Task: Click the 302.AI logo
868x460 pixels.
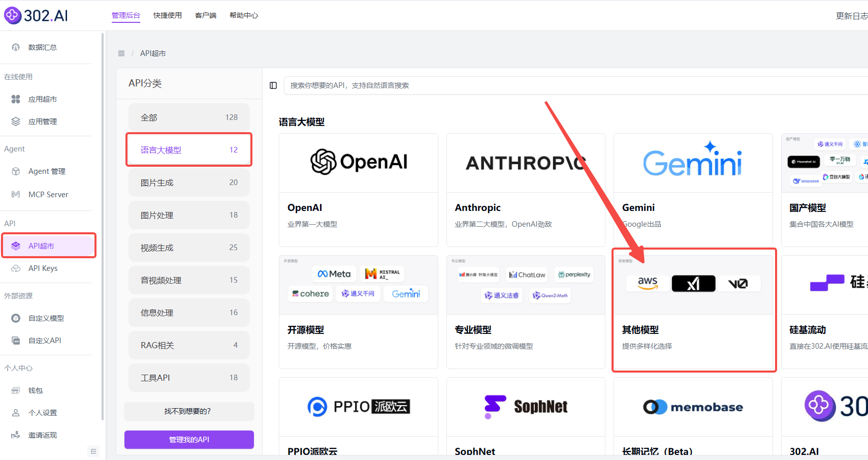Action: [x=36, y=15]
